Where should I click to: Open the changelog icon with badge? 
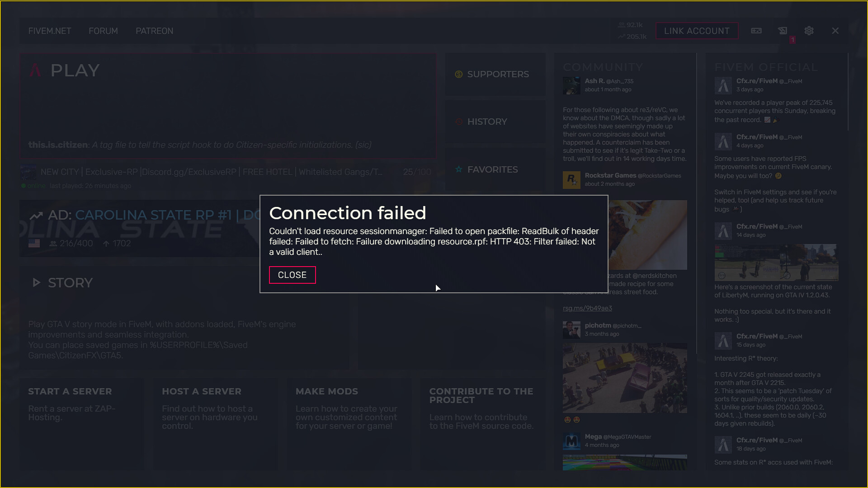(783, 31)
